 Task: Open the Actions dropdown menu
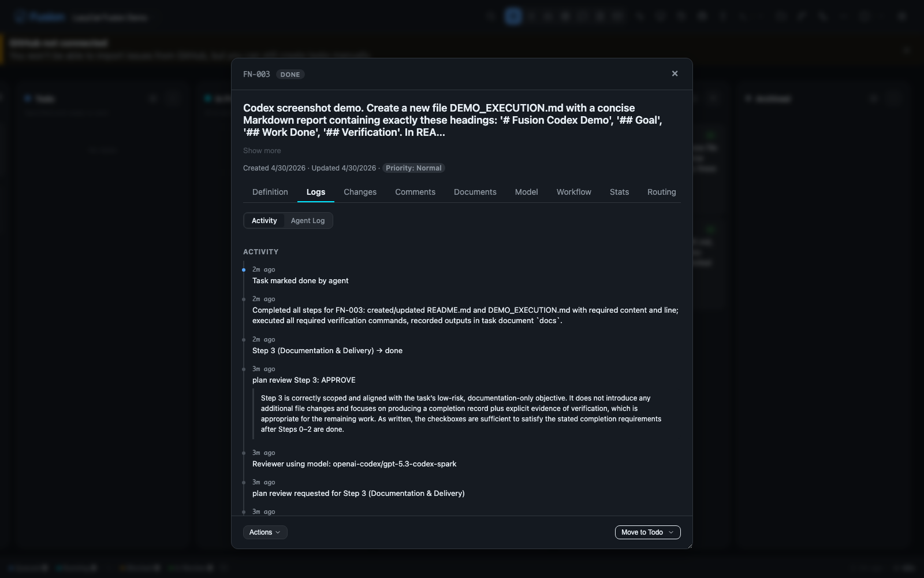(265, 532)
